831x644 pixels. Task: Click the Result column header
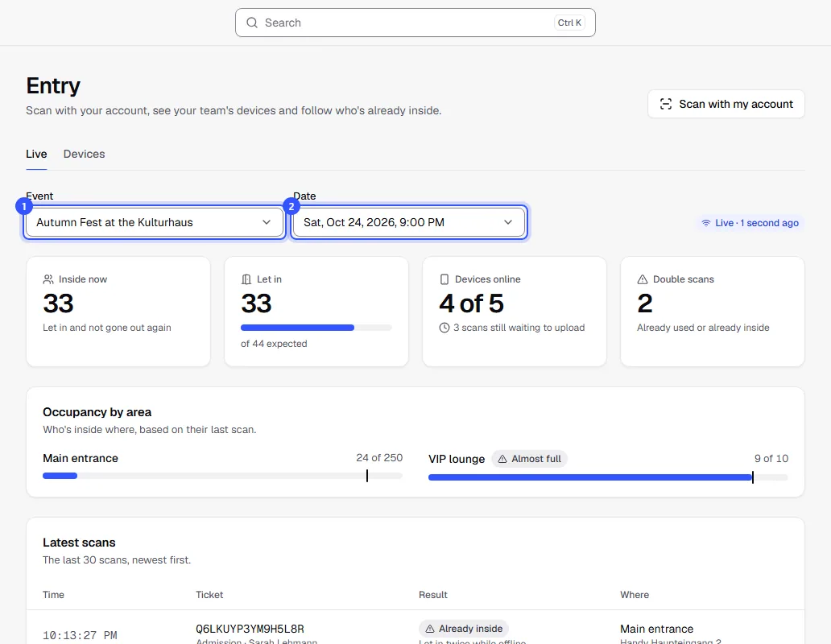coord(433,595)
